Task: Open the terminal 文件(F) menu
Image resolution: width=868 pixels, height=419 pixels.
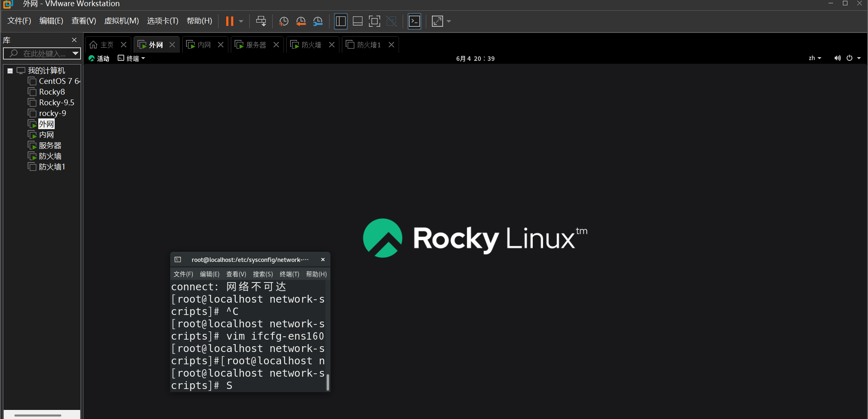Action: coord(183,274)
